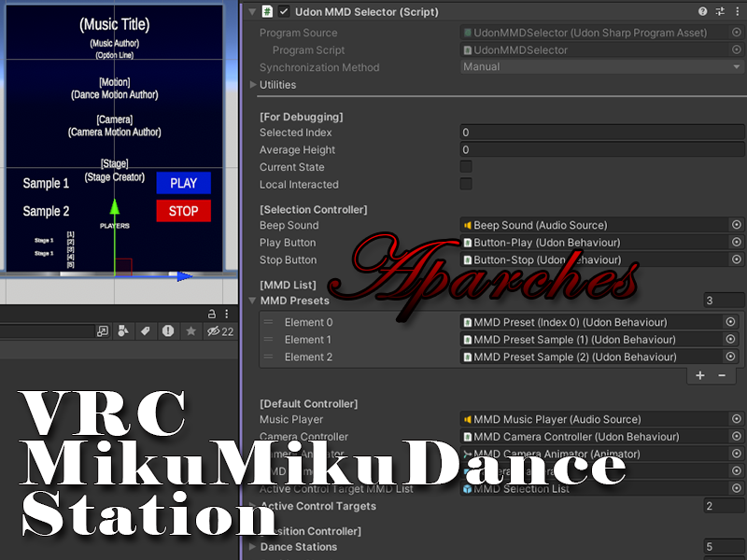Click the error/log exclamation icon
Image resolution: width=747 pixels, height=560 pixels.
(x=168, y=331)
